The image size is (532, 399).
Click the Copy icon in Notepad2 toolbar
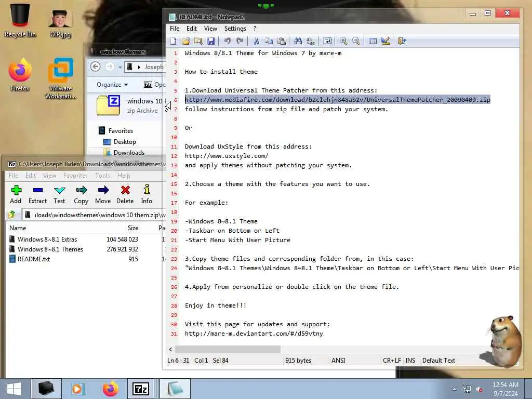pyautogui.click(x=269, y=41)
